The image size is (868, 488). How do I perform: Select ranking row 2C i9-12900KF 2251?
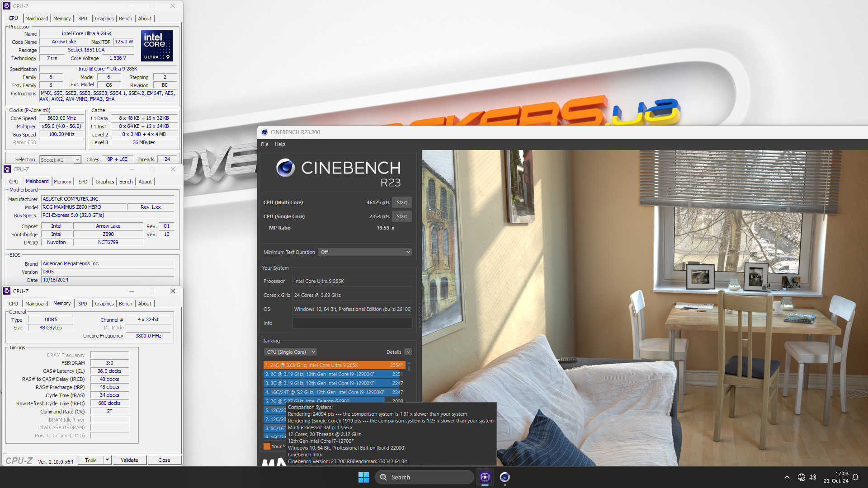pos(334,374)
